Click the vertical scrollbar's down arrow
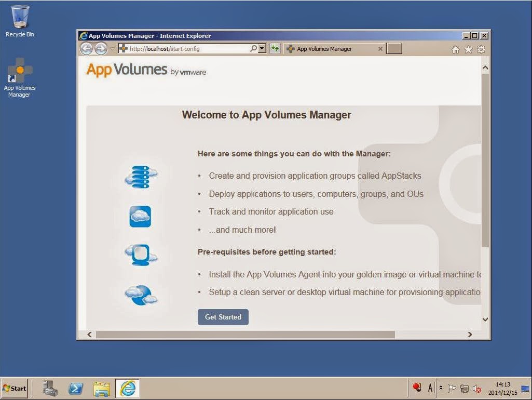Image resolution: width=532 pixels, height=400 pixels. click(485, 319)
